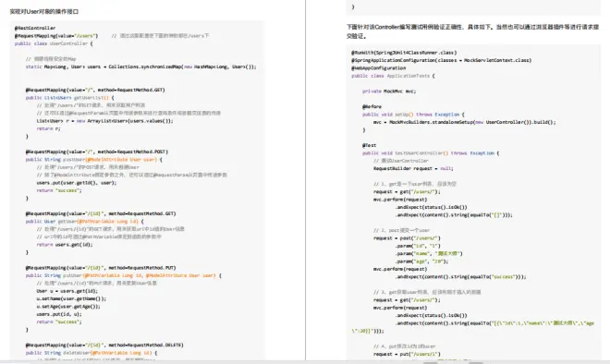Click the u.setName(user.getName()) line
610x364 pixels.
[71, 298]
